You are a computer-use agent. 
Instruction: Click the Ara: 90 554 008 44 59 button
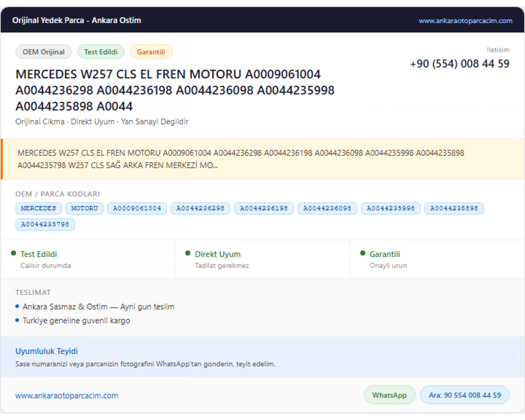click(x=465, y=395)
